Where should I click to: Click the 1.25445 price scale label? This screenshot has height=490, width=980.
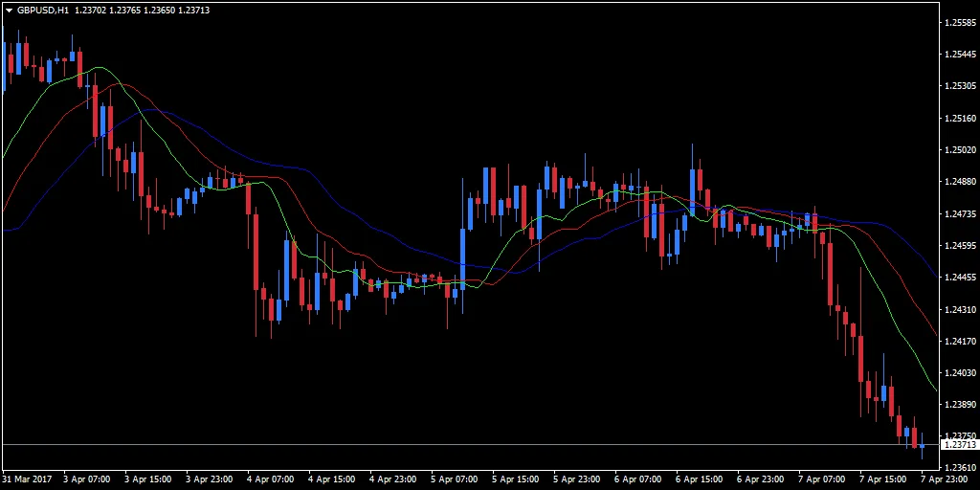pyautogui.click(x=960, y=55)
